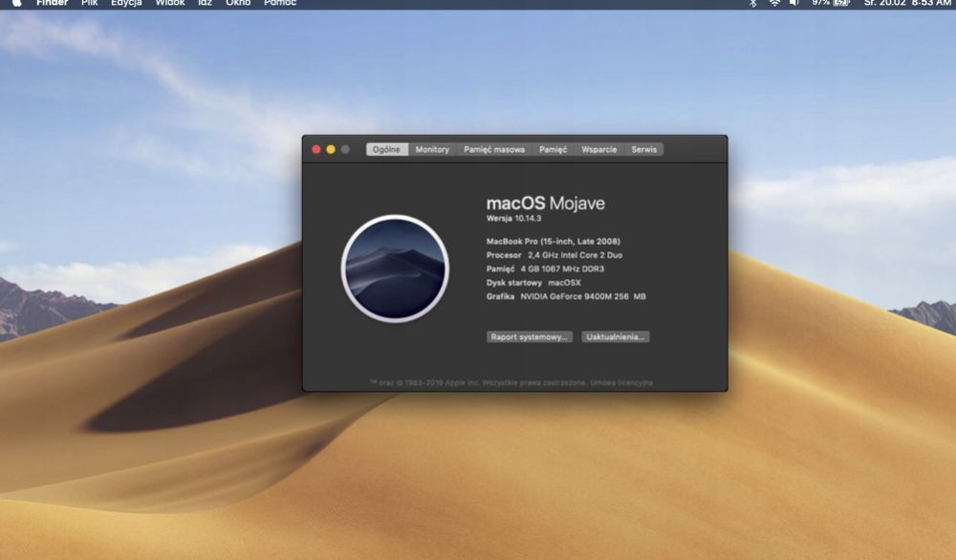Screen dimensions: 956x560
Task: Click the Wersja 10.14.3 text
Action: 513,218
